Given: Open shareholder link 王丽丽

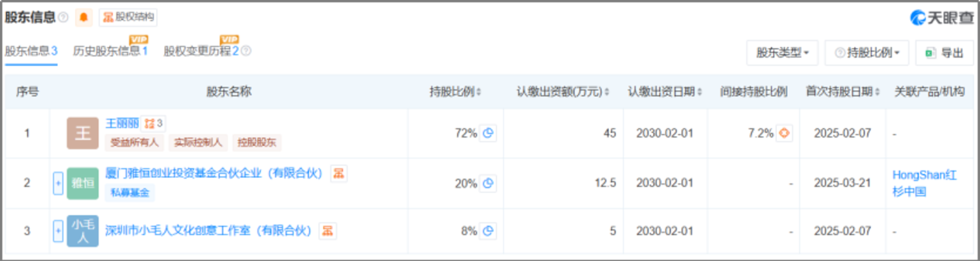Looking at the screenshot, I should (x=123, y=123).
